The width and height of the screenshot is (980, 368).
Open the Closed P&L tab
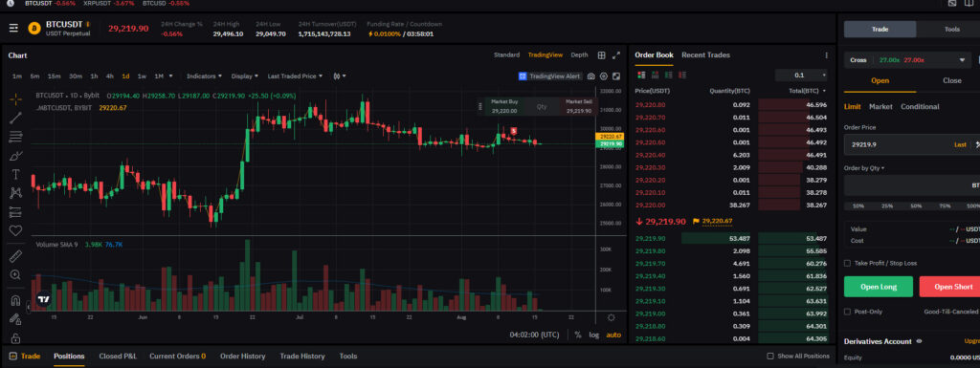118,357
